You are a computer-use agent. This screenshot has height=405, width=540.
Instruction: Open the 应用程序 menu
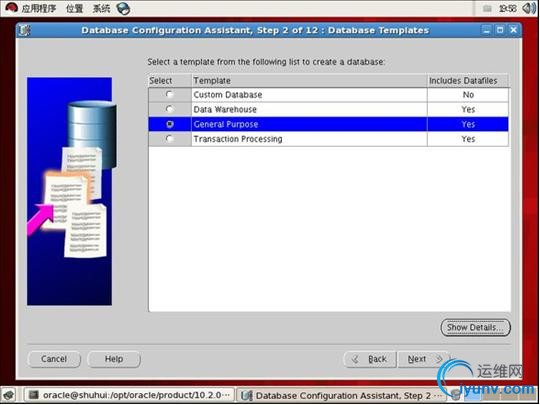click(38, 8)
